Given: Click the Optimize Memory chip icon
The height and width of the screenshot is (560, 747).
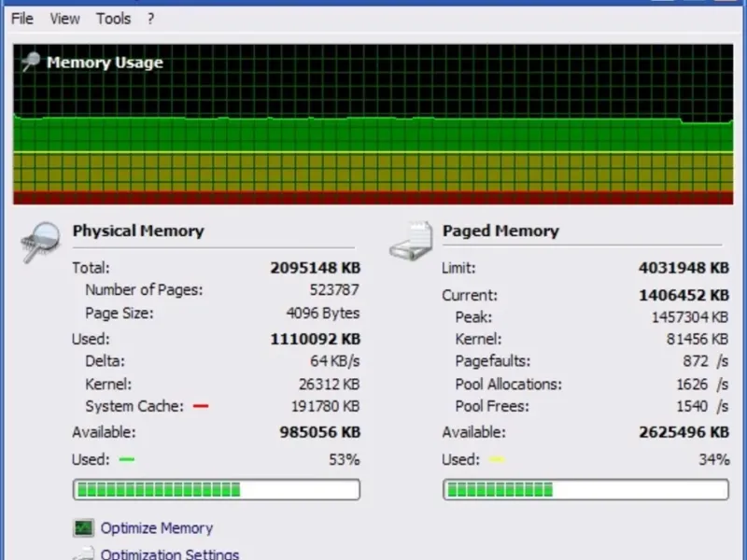Looking at the screenshot, I should 83,527.
